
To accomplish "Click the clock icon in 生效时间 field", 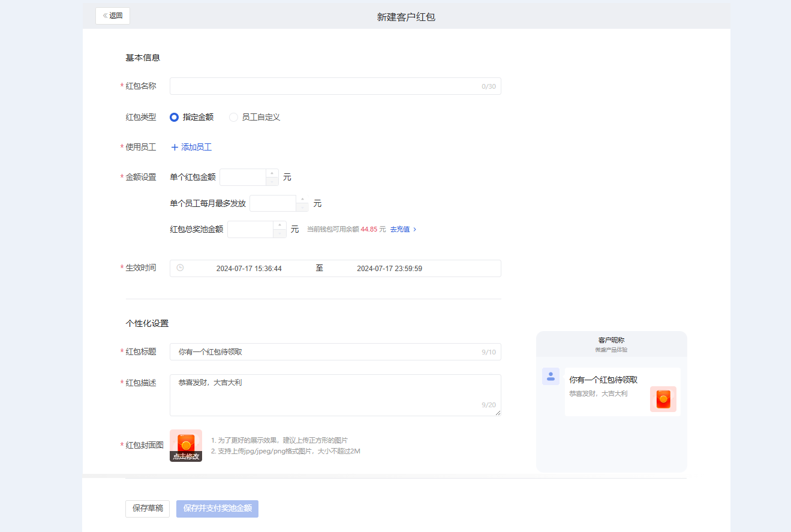I will pyautogui.click(x=180, y=268).
